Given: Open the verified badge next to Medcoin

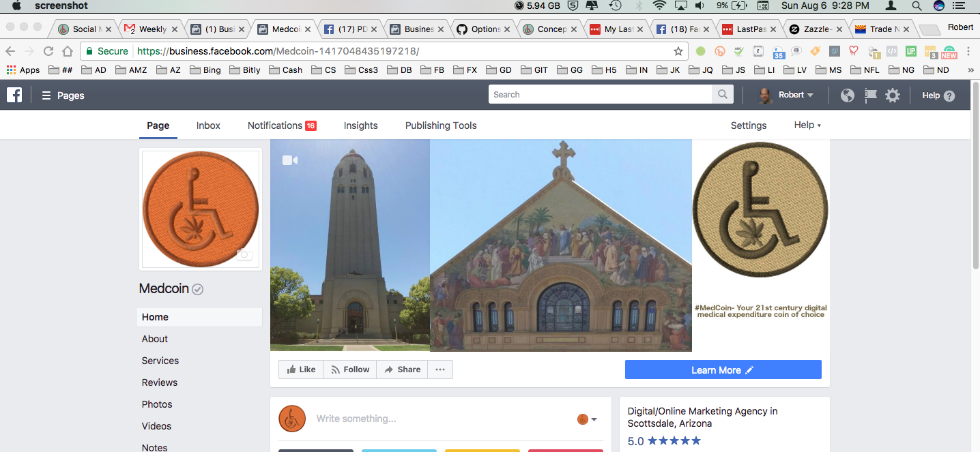Looking at the screenshot, I should coord(198,289).
